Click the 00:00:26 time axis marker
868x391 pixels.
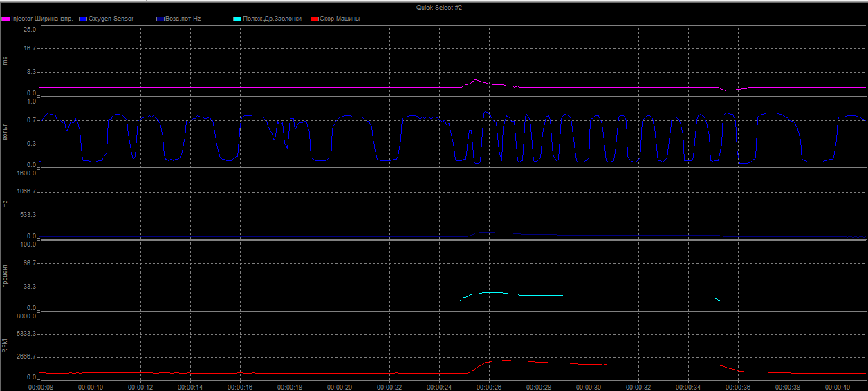(488, 388)
